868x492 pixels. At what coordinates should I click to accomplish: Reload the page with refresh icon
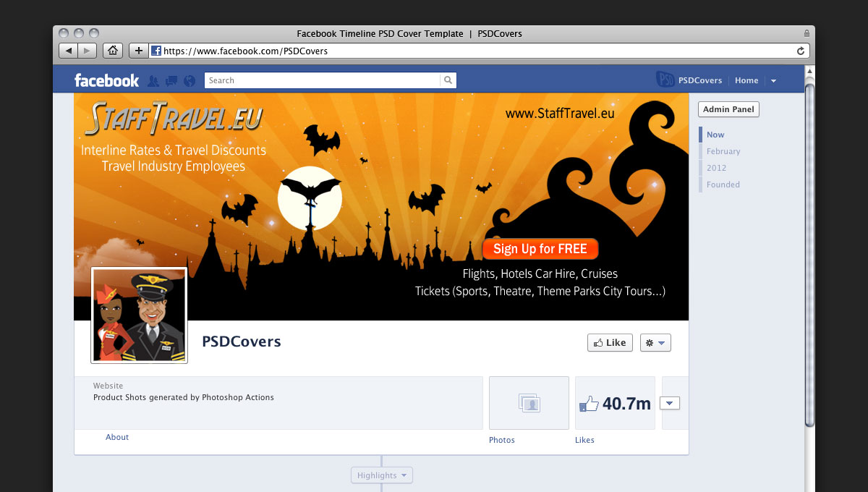click(x=800, y=51)
